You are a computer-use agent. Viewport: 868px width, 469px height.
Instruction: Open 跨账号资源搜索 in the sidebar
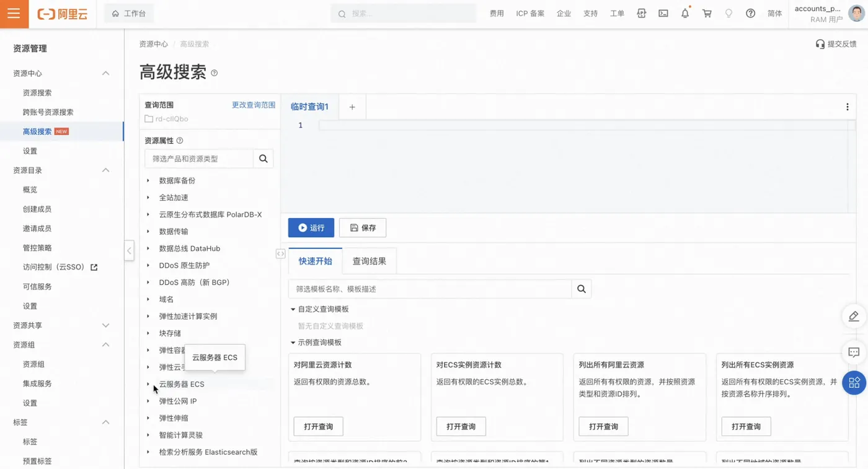[48, 112]
